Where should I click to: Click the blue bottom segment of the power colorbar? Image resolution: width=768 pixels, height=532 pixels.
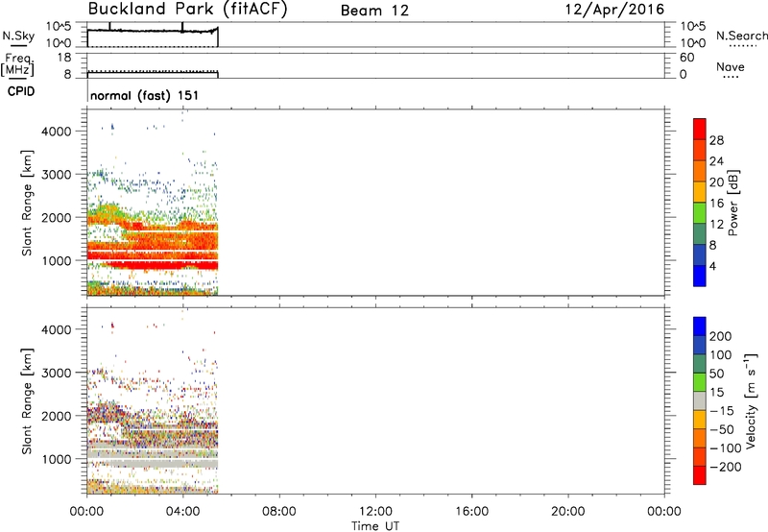click(700, 276)
